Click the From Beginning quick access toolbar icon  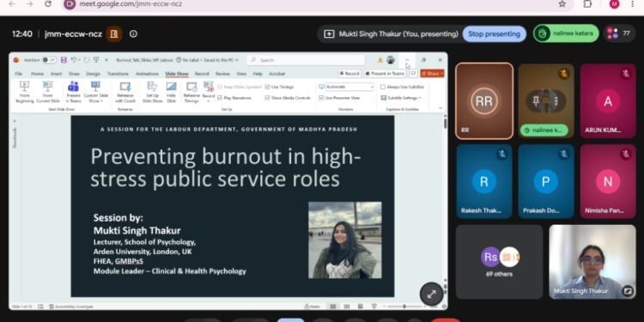(x=96, y=60)
